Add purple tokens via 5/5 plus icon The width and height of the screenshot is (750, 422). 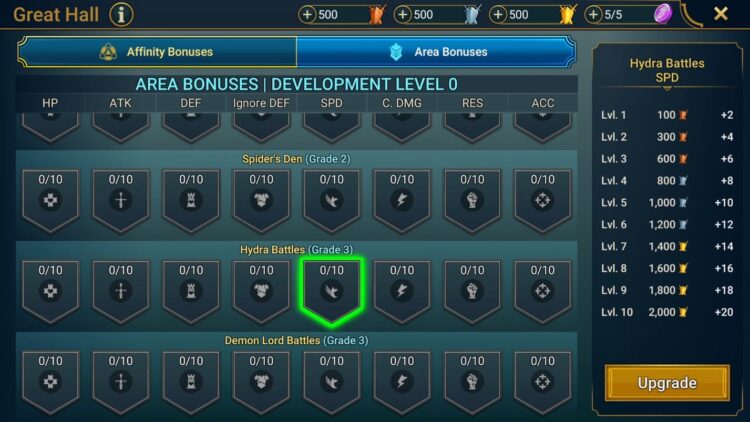pos(594,15)
